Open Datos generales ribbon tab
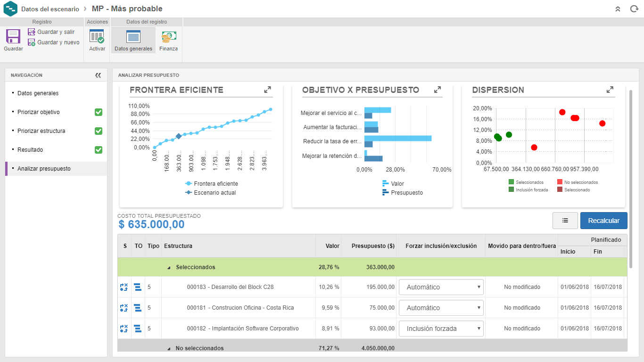The image size is (644, 362). [x=133, y=40]
